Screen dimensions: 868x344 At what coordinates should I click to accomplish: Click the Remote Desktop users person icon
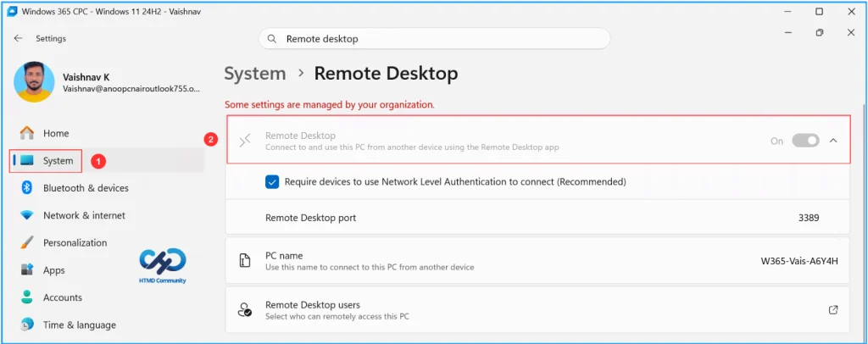245,310
